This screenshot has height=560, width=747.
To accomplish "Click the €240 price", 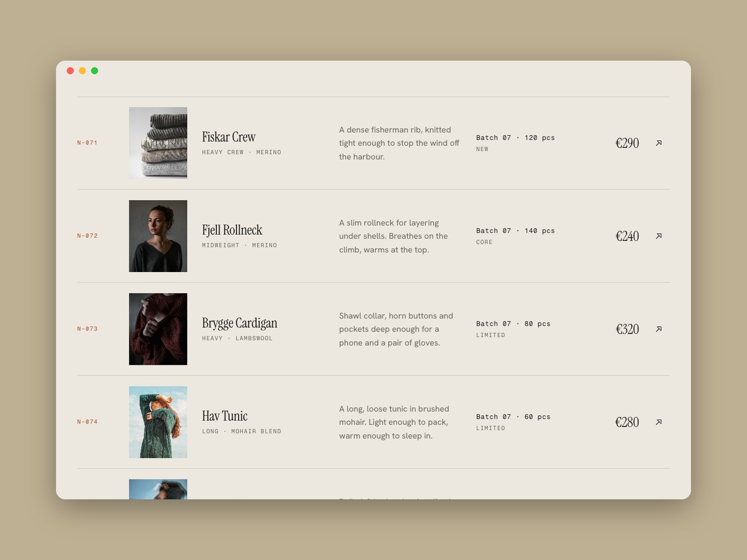I will coord(627,236).
